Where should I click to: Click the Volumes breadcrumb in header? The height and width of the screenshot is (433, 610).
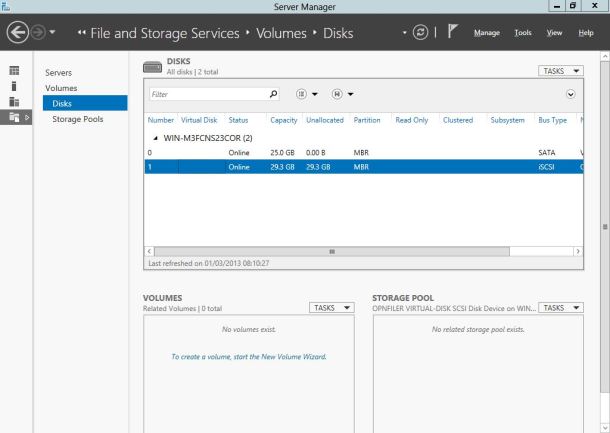coord(281,33)
